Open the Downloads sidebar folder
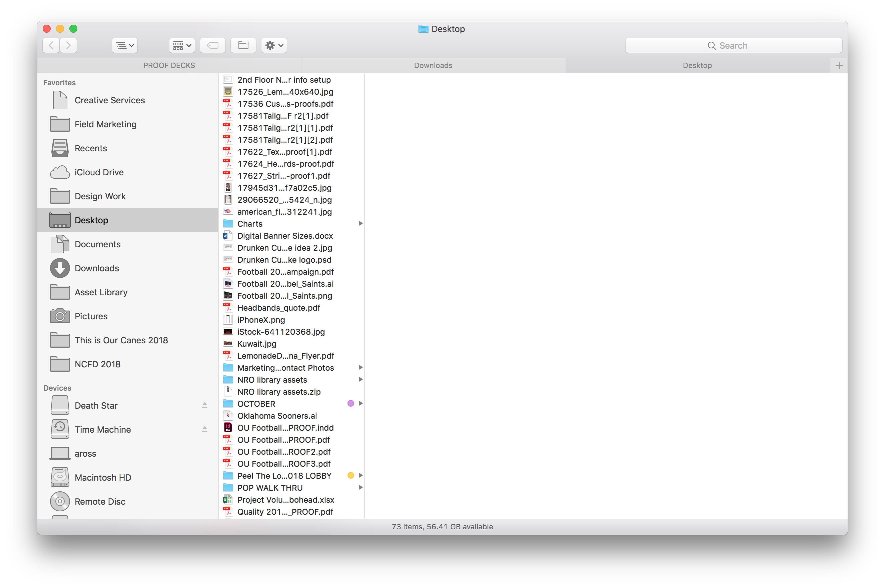Screen dimensions: 885x588 pos(96,268)
